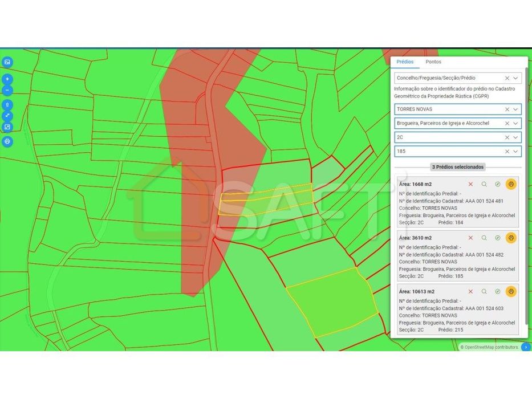Click the narrow yellow-outlined parcel strips on map
532x399 pixels.
pos(266,199)
